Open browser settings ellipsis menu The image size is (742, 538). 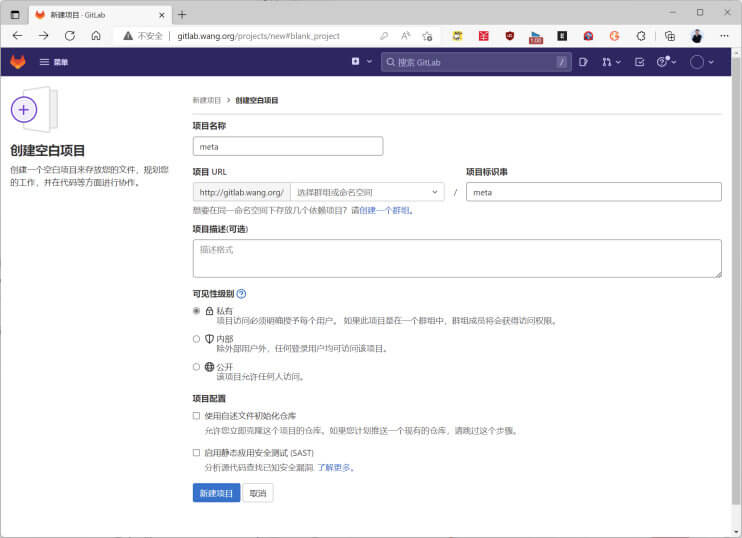tap(724, 35)
